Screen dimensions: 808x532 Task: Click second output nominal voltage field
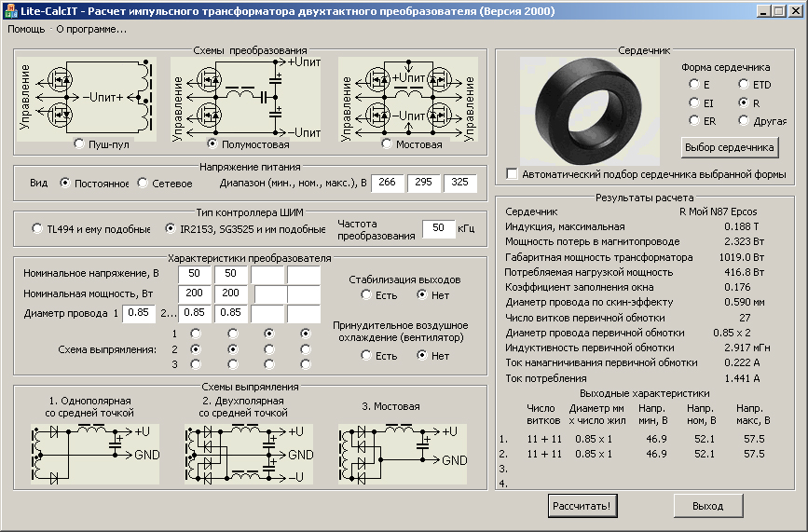pos(230,274)
